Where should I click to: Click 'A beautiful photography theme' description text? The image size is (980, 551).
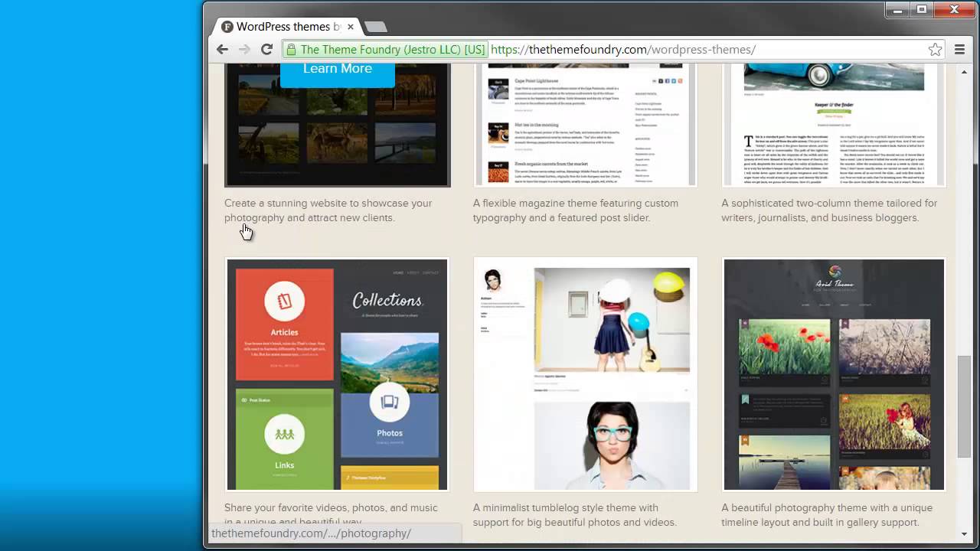[x=827, y=515]
